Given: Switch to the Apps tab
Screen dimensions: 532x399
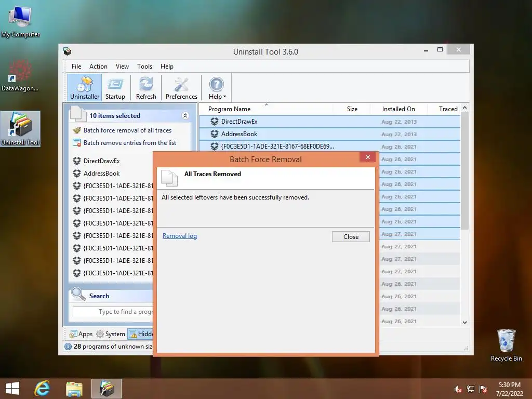Looking at the screenshot, I should click(x=81, y=334).
